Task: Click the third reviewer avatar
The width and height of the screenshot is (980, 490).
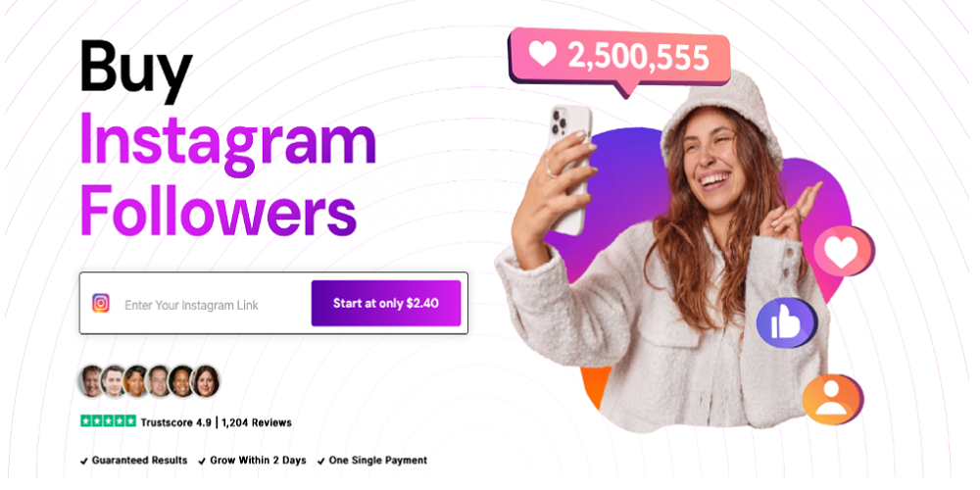Action: pos(136,381)
